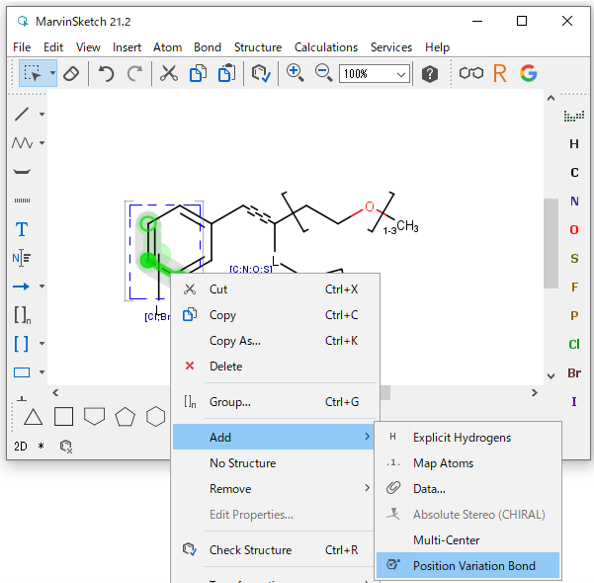594x583 pixels.
Task: Undo the last action
Action: coord(106,73)
